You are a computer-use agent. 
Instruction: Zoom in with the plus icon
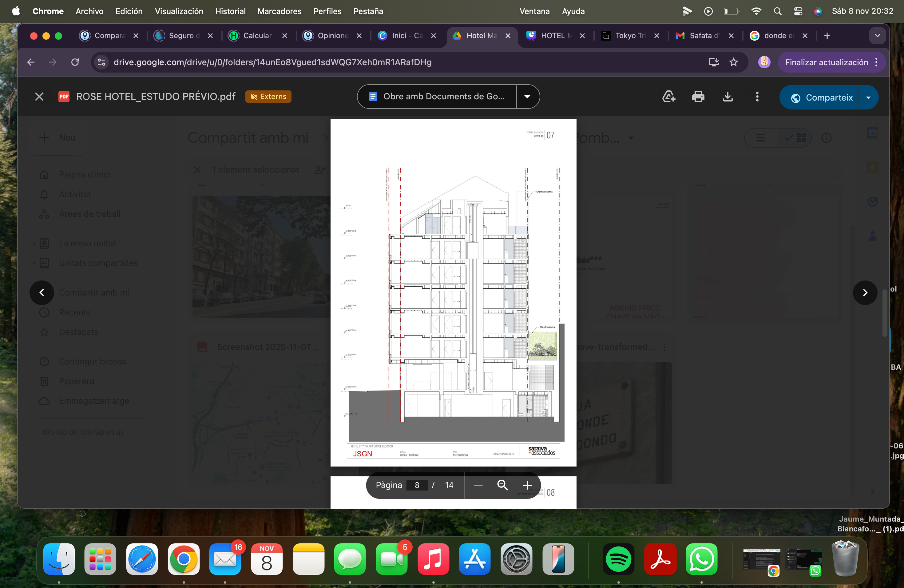pyautogui.click(x=527, y=485)
